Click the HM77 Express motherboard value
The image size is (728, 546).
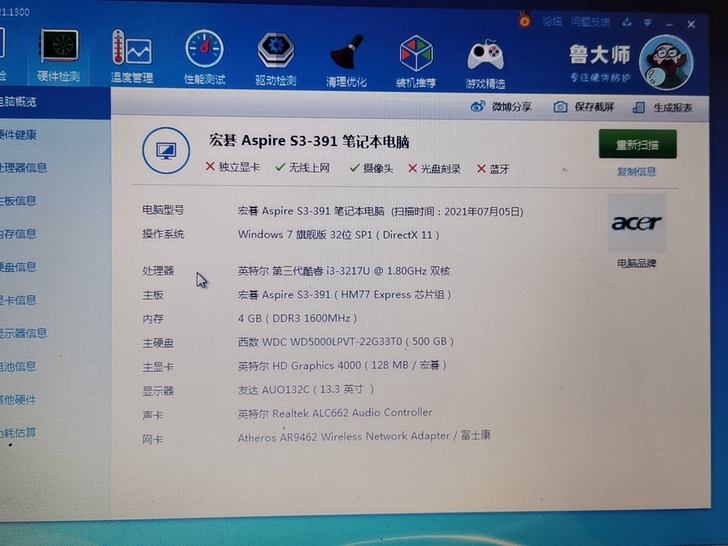[344, 294]
